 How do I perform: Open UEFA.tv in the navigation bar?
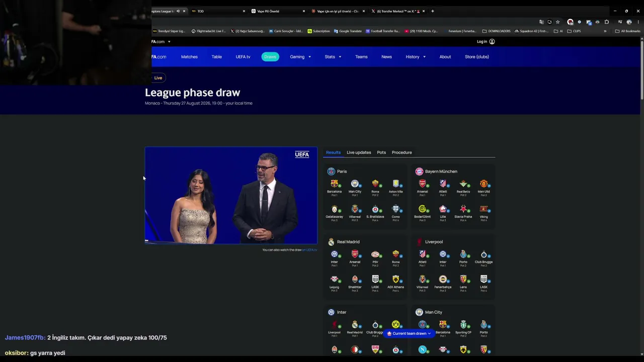tap(243, 57)
